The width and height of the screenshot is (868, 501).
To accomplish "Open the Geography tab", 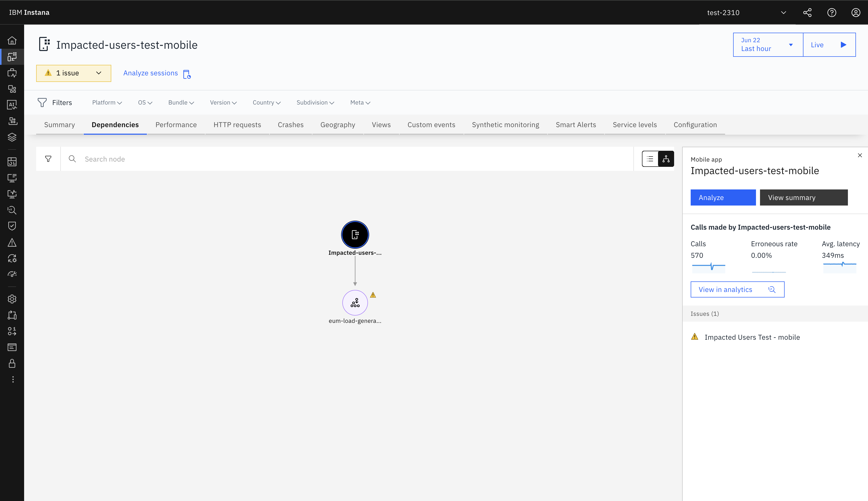I will pos(338,125).
